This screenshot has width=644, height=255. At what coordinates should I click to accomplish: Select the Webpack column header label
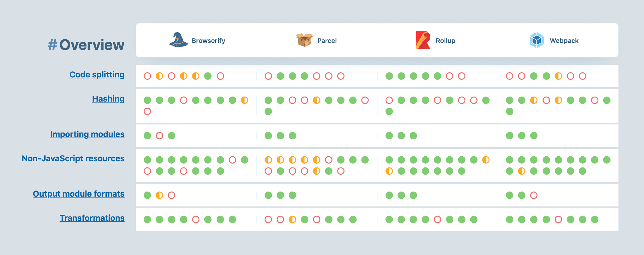point(564,41)
